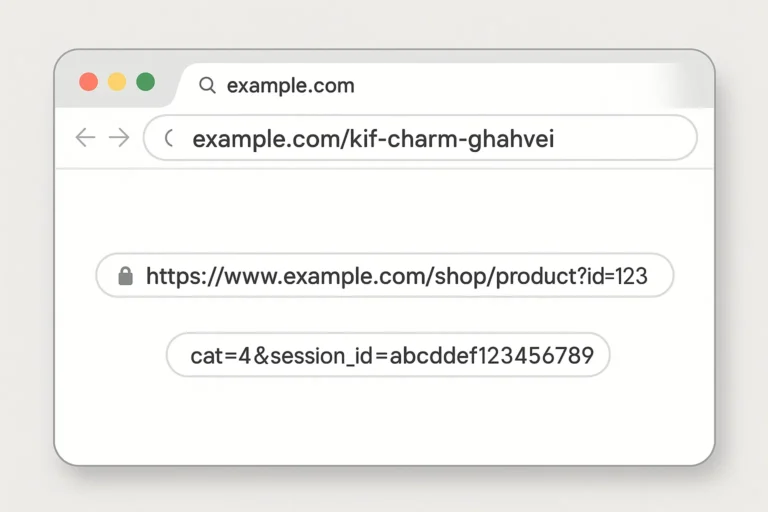Click the magnifier icon in the tab

coord(208,85)
